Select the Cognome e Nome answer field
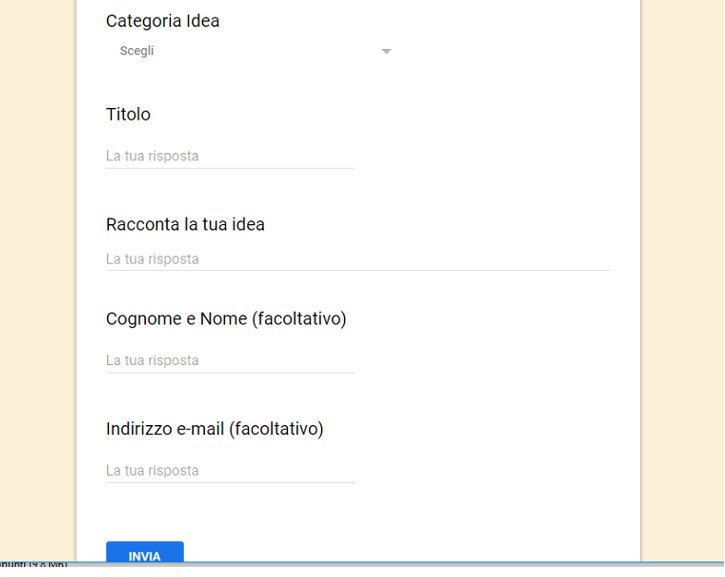The width and height of the screenshot is (725, 577). 229,360
